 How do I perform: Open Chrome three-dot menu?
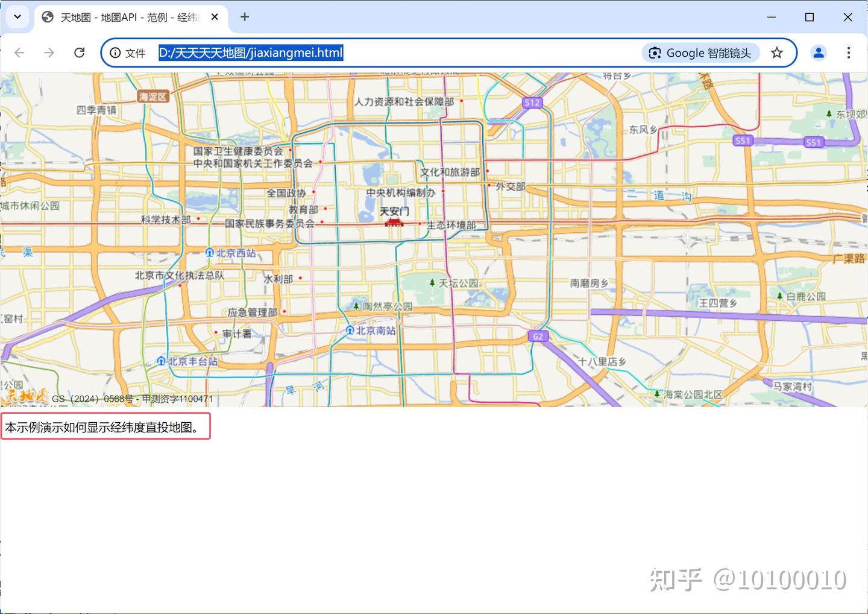point(848,53)
